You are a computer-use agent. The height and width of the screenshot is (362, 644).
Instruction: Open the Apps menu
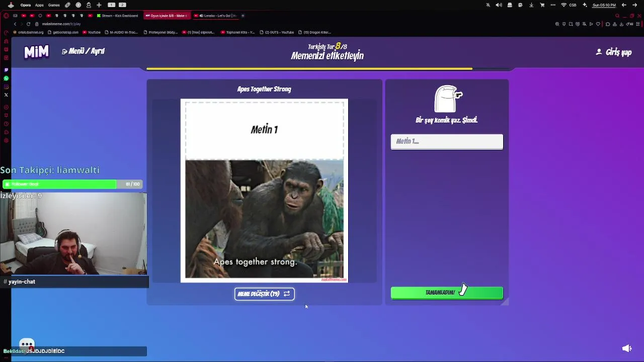click(39, 5)
